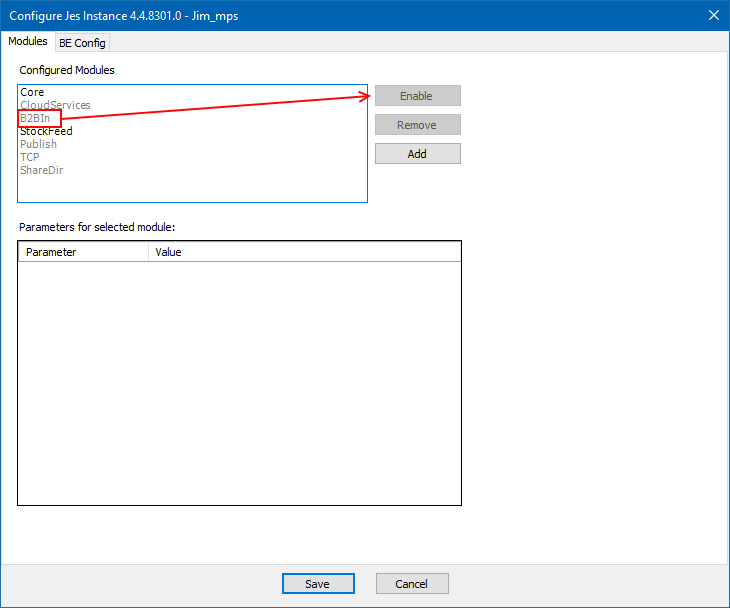Select the StockFeed module
This screenshot has height=608, width=730.
(x=46, y=131)
